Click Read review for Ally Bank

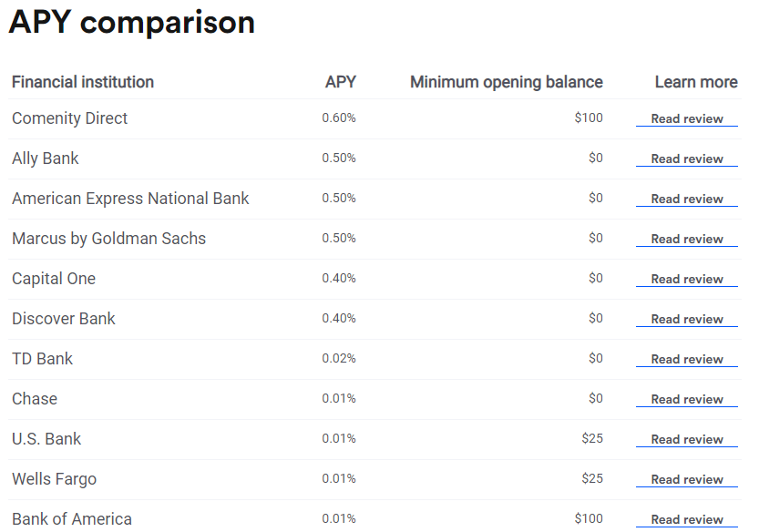click(x=686, y=159)
